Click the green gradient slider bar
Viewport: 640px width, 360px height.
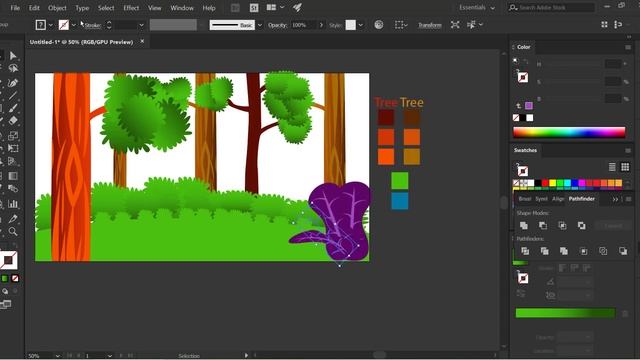(x=565, y=313)
